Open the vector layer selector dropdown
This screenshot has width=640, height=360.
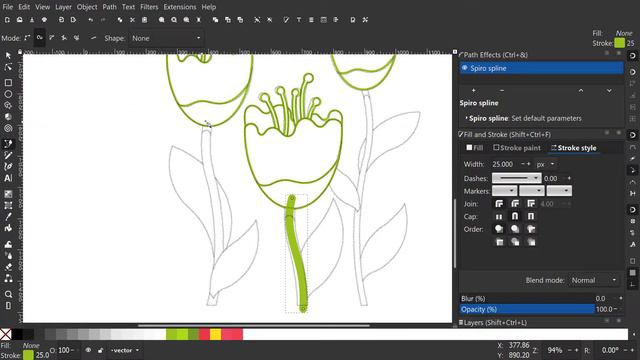[x=124, y=350]
